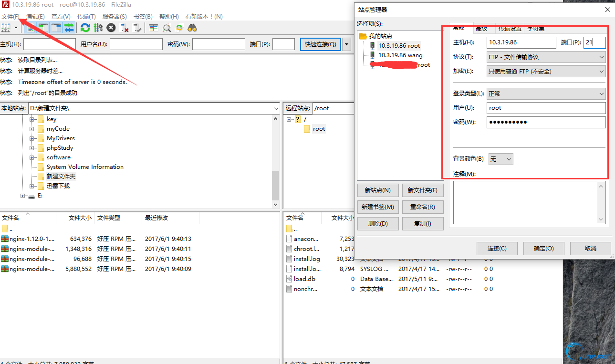615x364 pixels.
Task: Open the 加密(E) encryption dropdown
Action: [546, 72]
